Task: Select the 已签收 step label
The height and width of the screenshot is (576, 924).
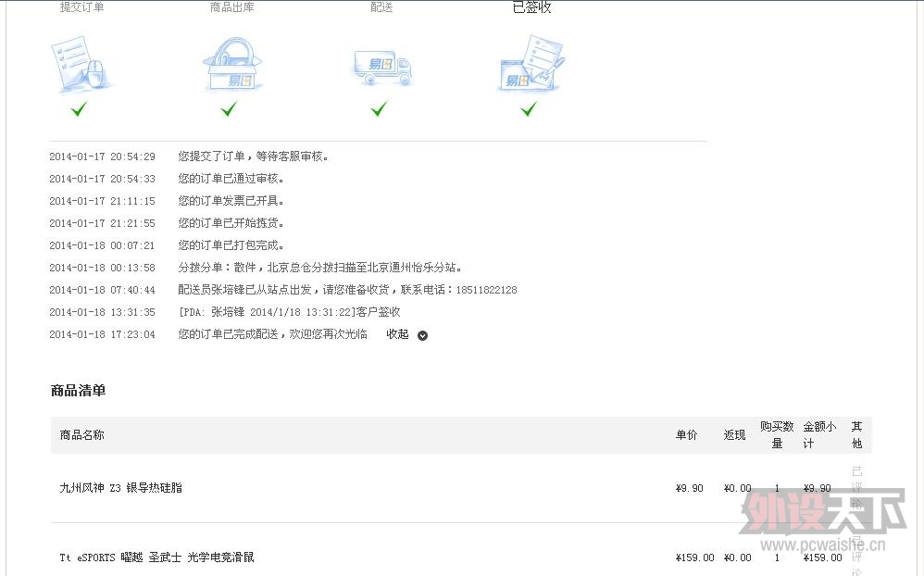Action: [x=531, y=7]
